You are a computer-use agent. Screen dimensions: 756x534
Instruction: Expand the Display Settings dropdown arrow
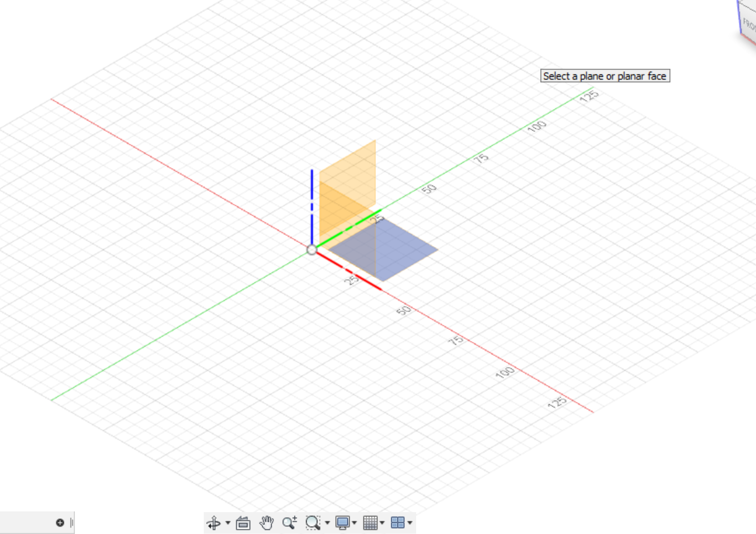point(354,523)
